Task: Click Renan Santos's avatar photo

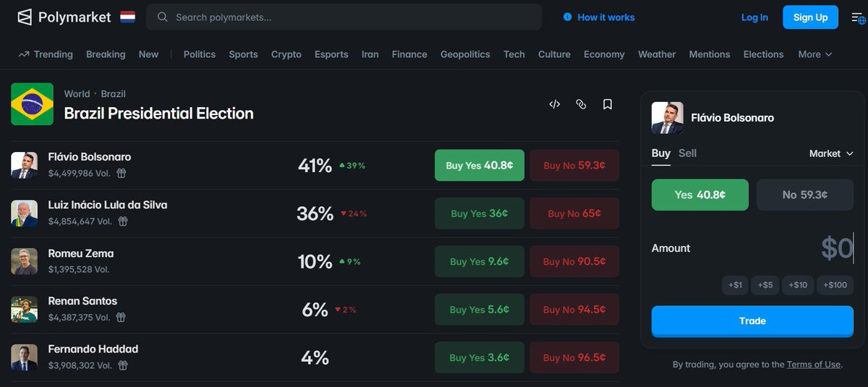Action: coord(24,310)
